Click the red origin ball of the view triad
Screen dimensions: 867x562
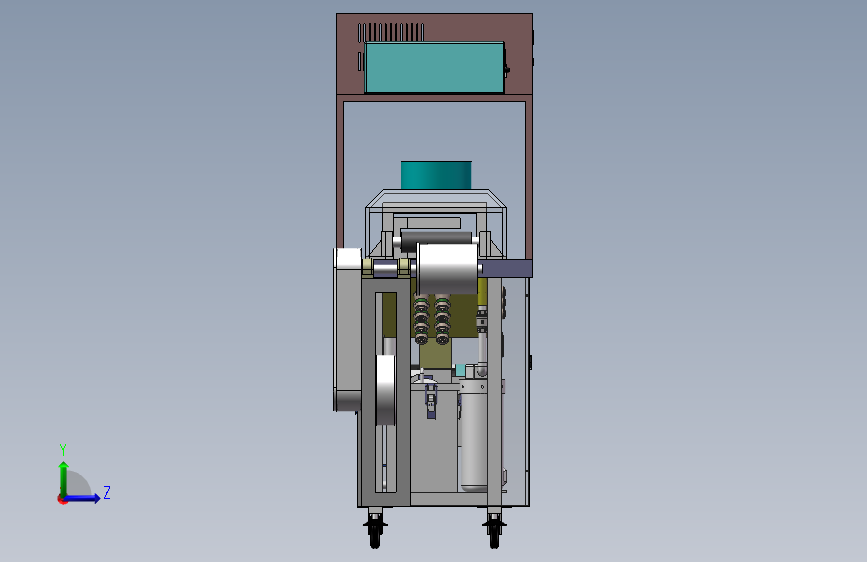click(62, 499)
